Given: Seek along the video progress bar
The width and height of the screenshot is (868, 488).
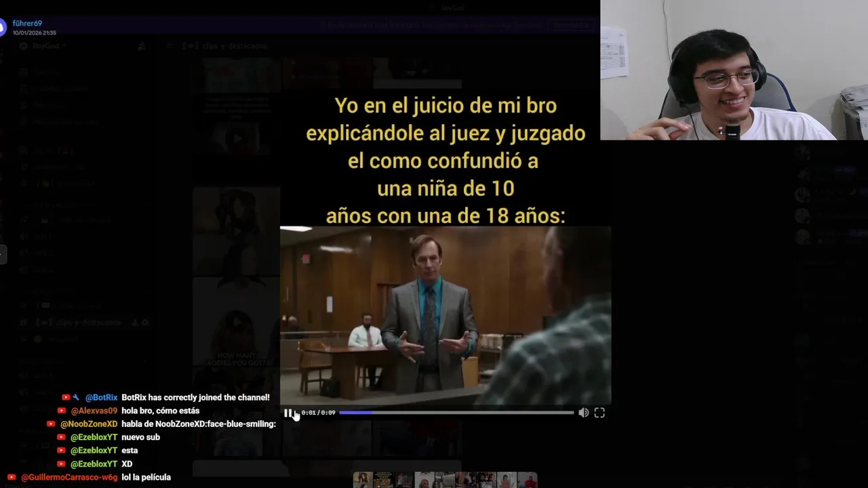Looking at the screenshot, I should pos(456,413).
